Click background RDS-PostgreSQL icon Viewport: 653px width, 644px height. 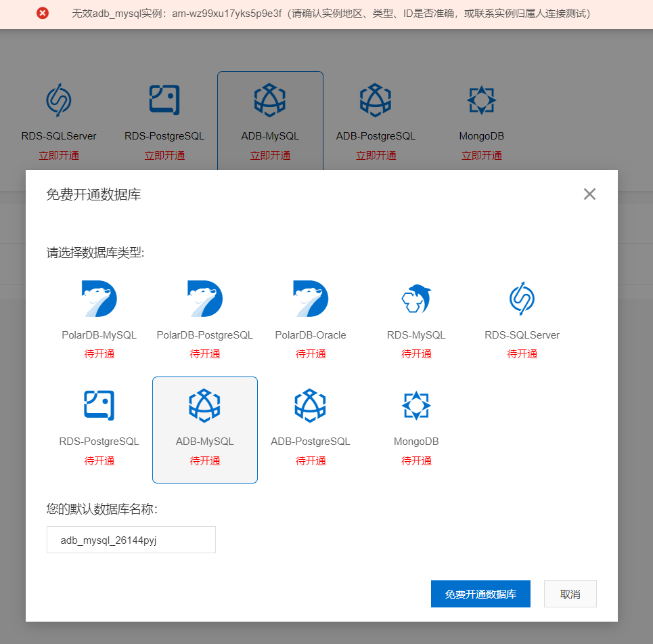coord(164,100)
